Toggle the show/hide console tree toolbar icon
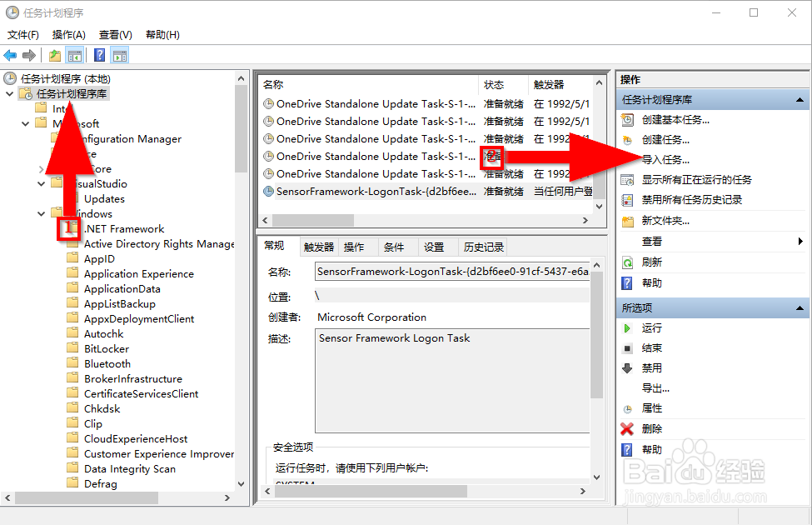Image resolution: width=812 pixels, height=525 pixels. pyautogui.click(x=75, y=55)
